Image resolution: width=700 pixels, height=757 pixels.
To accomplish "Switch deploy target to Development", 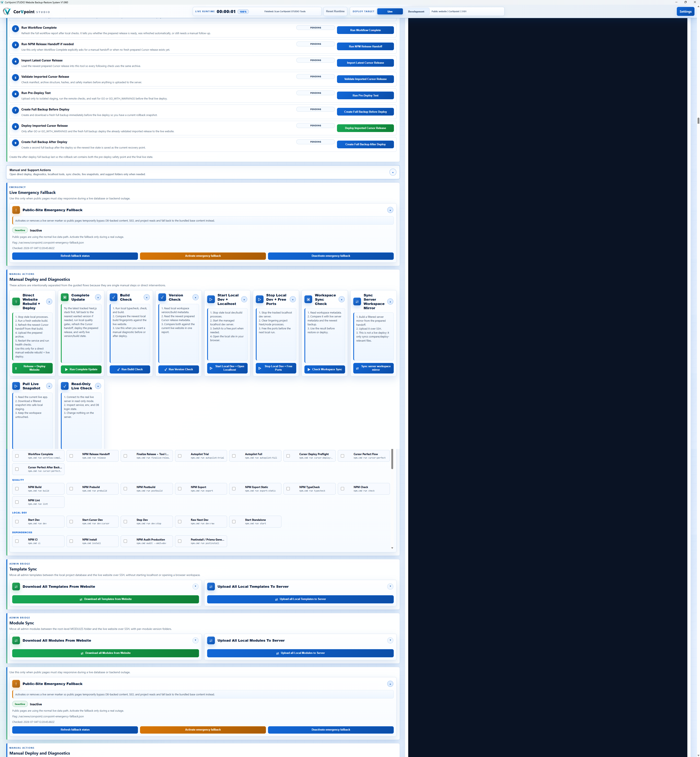I will point(416,11).
